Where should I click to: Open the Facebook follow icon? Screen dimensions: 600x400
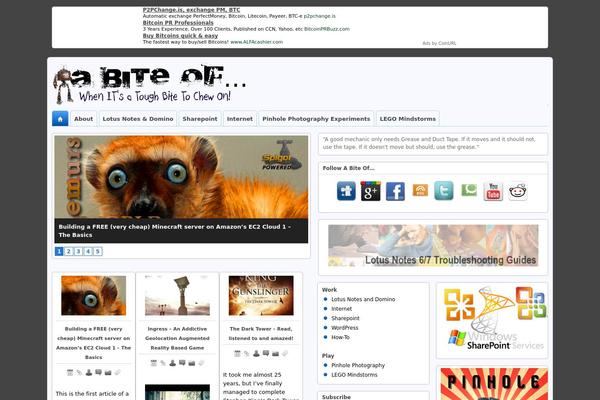(x=395, y=191)
